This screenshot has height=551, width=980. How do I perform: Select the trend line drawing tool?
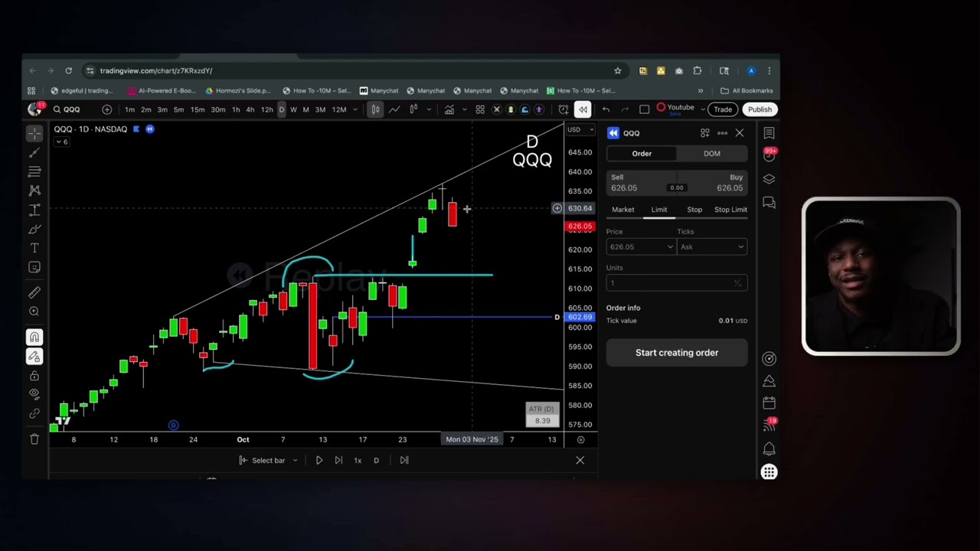coord(34,152)
